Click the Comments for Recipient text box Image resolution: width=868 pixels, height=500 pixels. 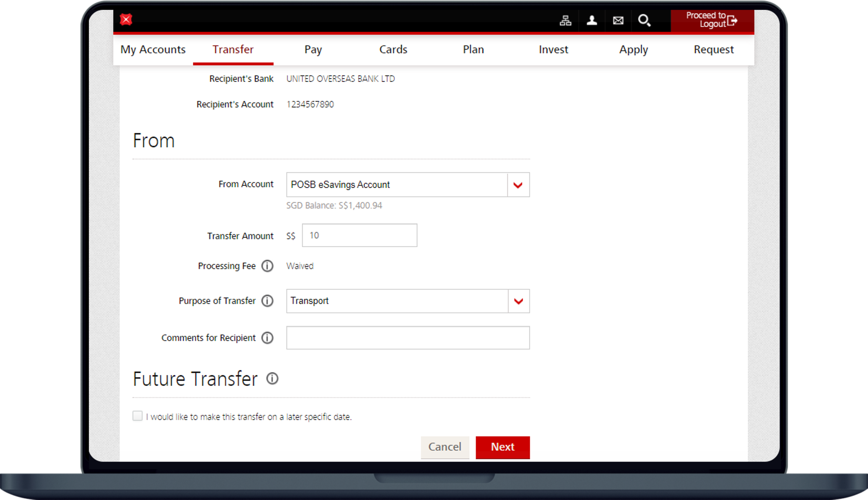tap(408, 338)
